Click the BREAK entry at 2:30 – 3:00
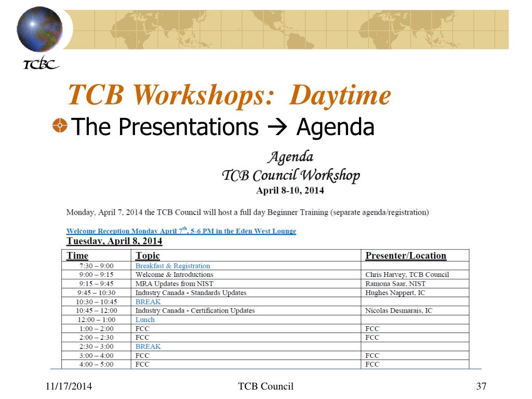The height and width of the screenshot is (399, 532). click(148, 347)
